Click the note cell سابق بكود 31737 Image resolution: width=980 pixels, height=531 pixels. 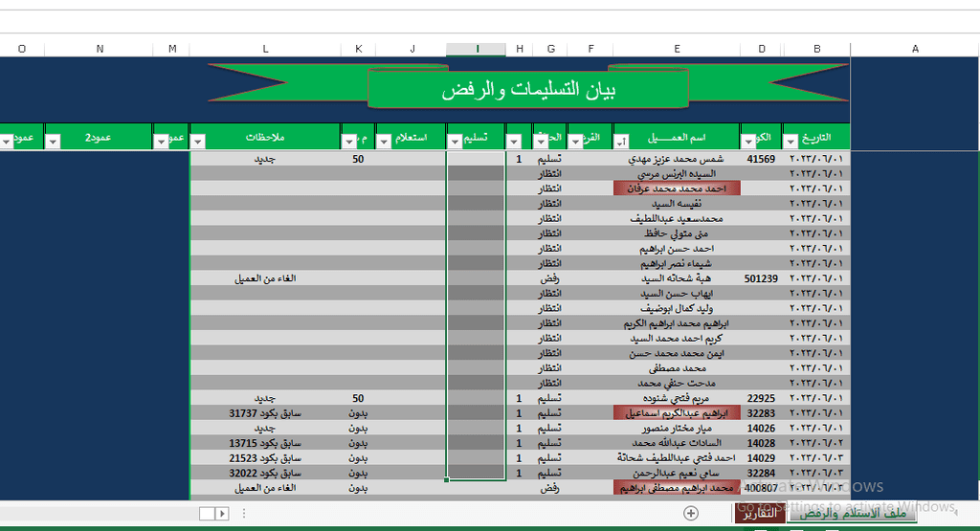[x=265, y=413]
